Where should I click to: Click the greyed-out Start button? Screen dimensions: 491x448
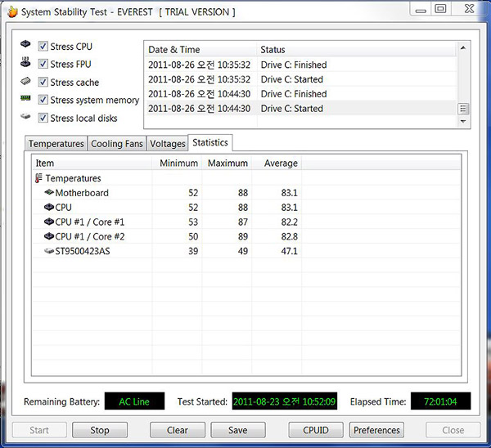(x=39, y=430)
